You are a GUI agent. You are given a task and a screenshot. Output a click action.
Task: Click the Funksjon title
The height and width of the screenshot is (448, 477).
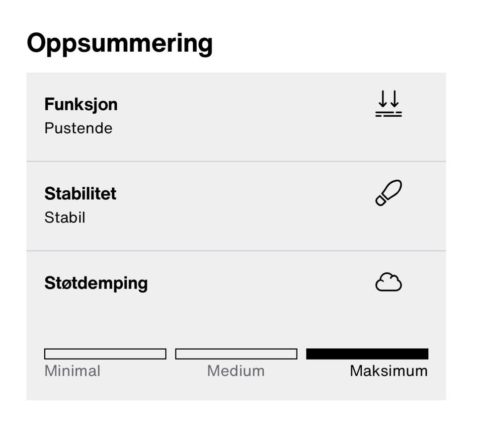click(81, 104)
